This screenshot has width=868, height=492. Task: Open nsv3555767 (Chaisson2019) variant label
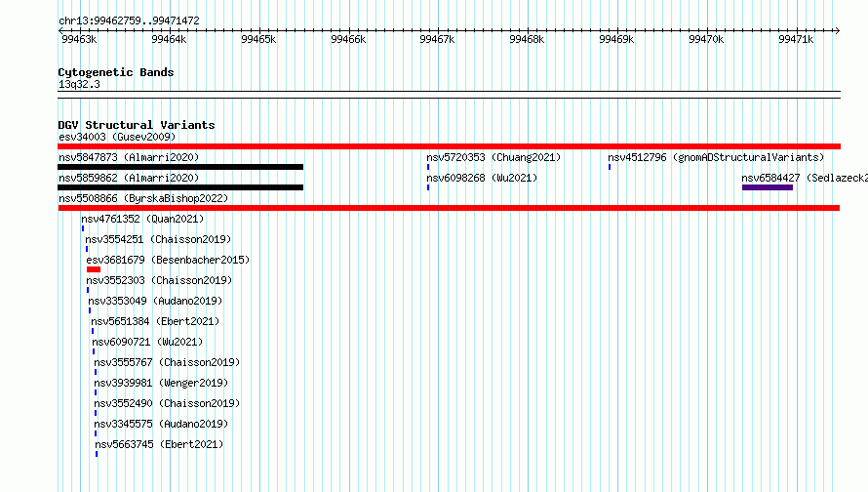167,362
